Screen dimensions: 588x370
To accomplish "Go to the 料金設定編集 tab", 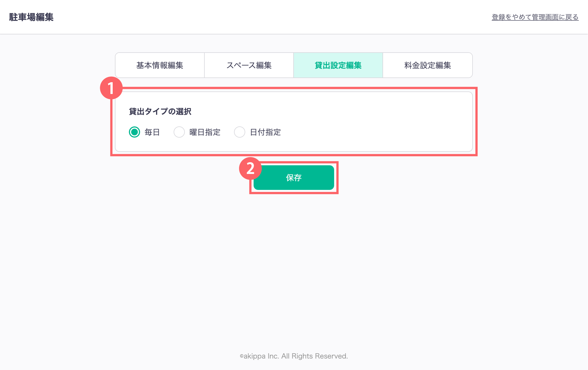I will (x=428, y=65).
